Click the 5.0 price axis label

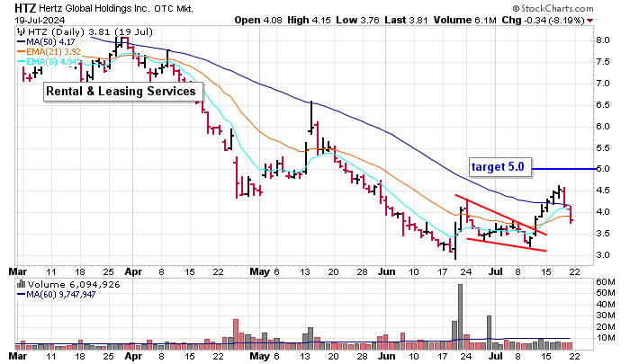pyautogui.click(x=603, y=169)
